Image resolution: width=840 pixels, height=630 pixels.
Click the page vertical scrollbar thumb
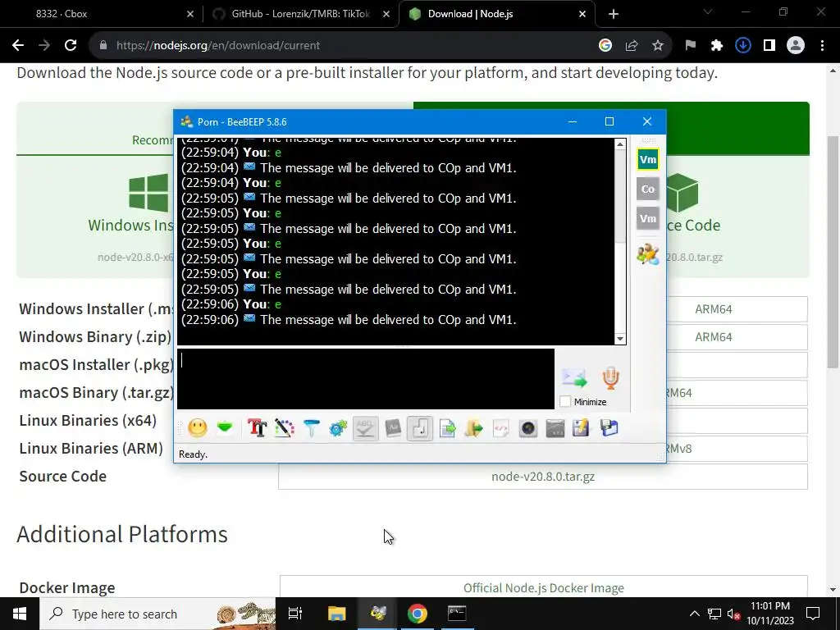pyautogui.click(x=832, y=252)
